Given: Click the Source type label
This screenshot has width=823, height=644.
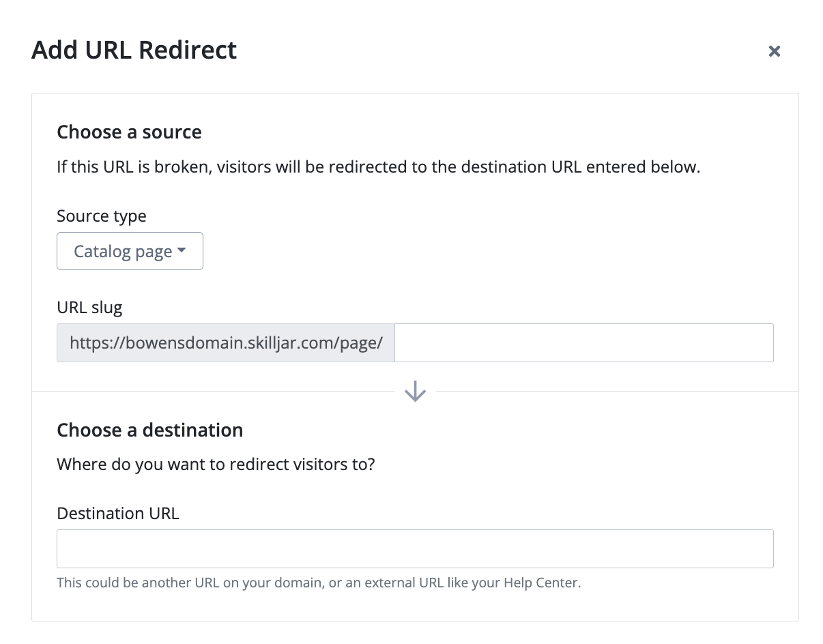Looking at the screenshot, I should pos(102,216).
